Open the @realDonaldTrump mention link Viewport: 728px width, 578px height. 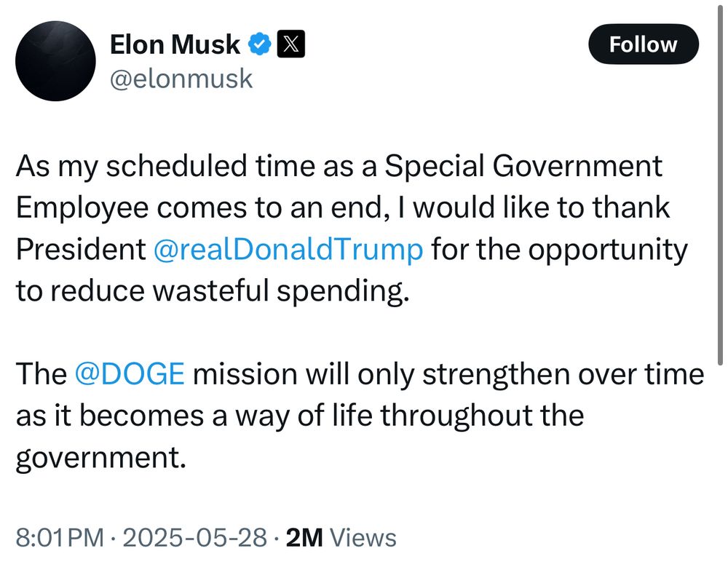click(x=288, y=250)
